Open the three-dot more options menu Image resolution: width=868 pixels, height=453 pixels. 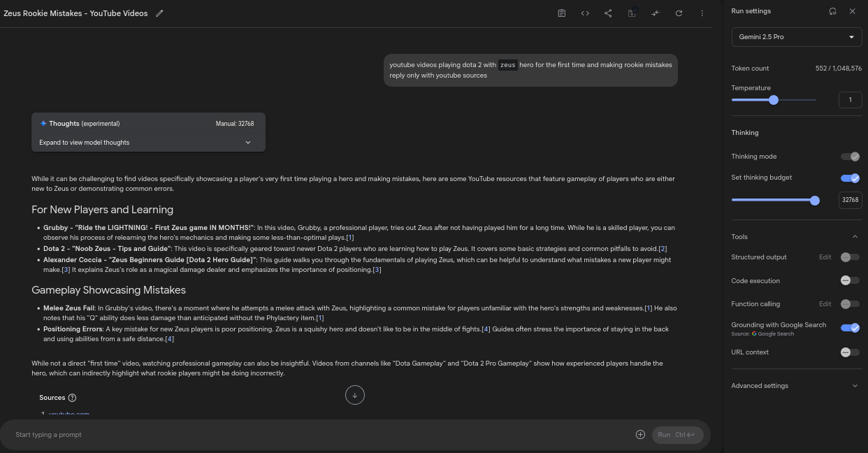(702, 13)
